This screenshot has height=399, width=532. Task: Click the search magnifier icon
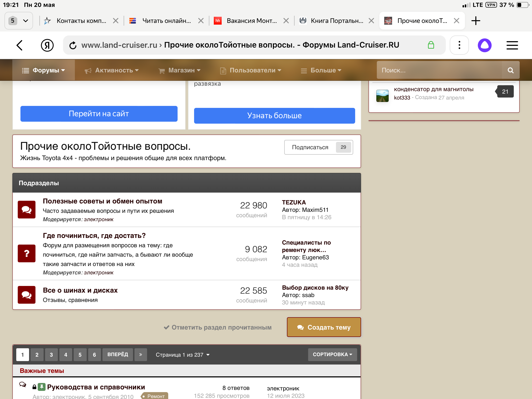pos(511,70)
